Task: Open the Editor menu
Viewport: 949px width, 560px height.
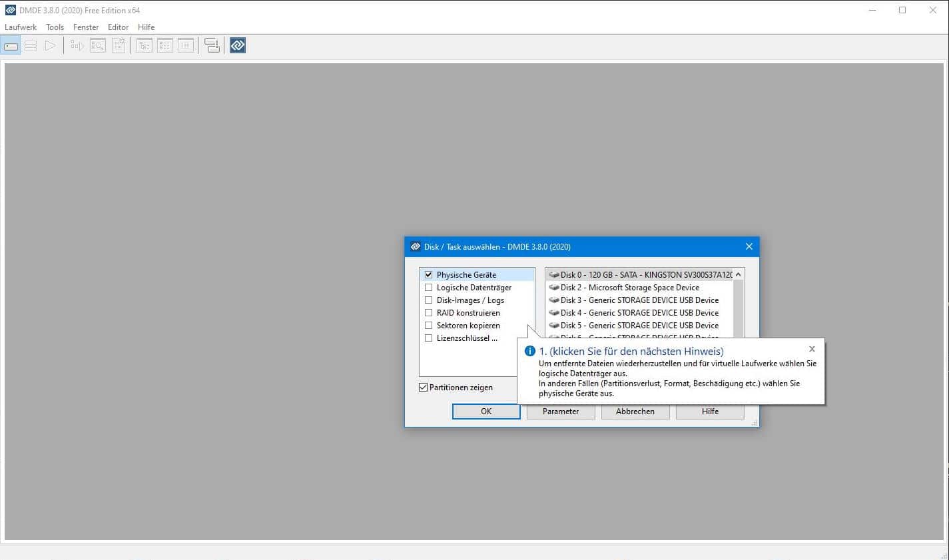Action: click(x=119, y=27)
